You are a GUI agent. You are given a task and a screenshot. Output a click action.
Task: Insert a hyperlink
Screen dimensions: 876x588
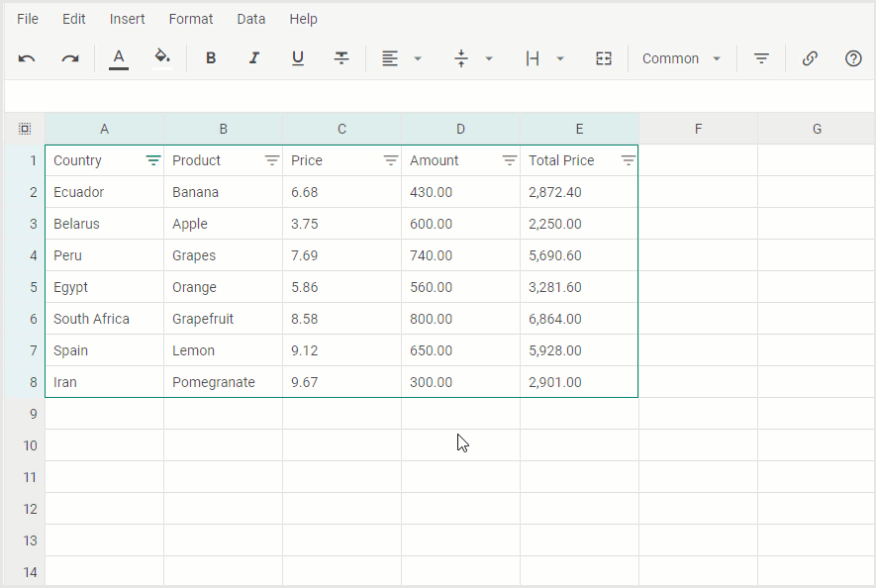(810, 58)
